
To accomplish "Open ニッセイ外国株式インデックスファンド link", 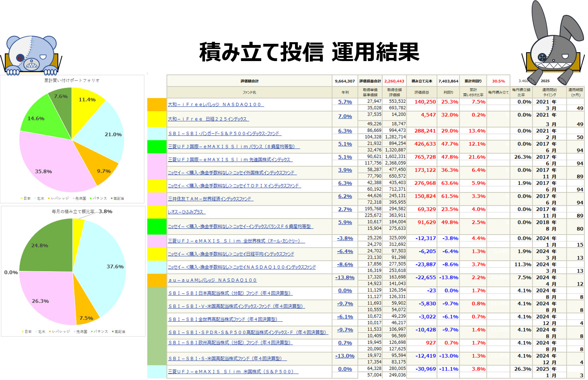I will coord(232,173).
